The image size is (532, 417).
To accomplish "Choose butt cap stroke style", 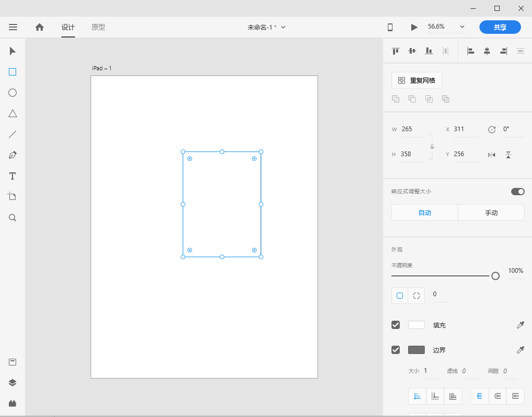I will [480, 396].
